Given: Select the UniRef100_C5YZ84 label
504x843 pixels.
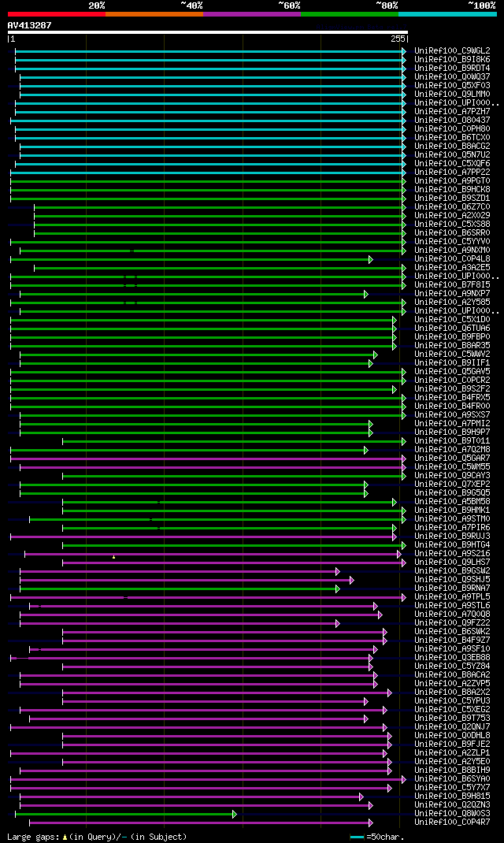Looking at the screenshot, I should pyautogui.click(x=452, y=666).
